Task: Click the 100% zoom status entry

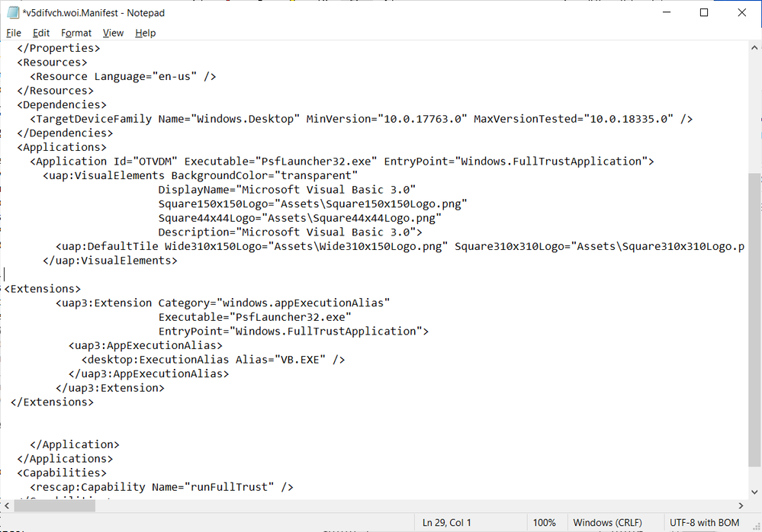Action: 545,523
